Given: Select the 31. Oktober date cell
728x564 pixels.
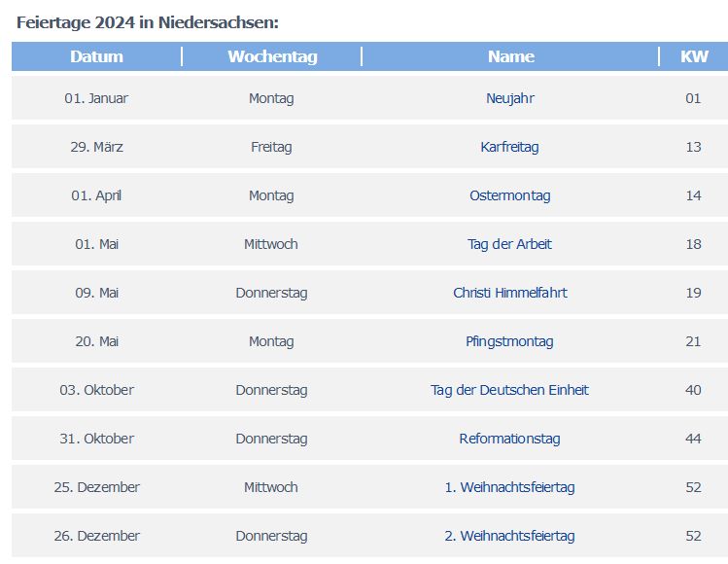Looking at the screenshot, I should pos(96,439).
